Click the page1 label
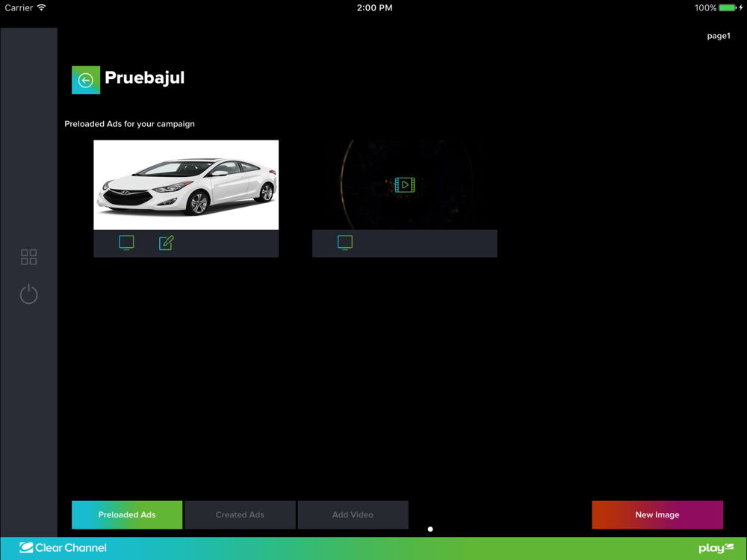 click(719, 36)
